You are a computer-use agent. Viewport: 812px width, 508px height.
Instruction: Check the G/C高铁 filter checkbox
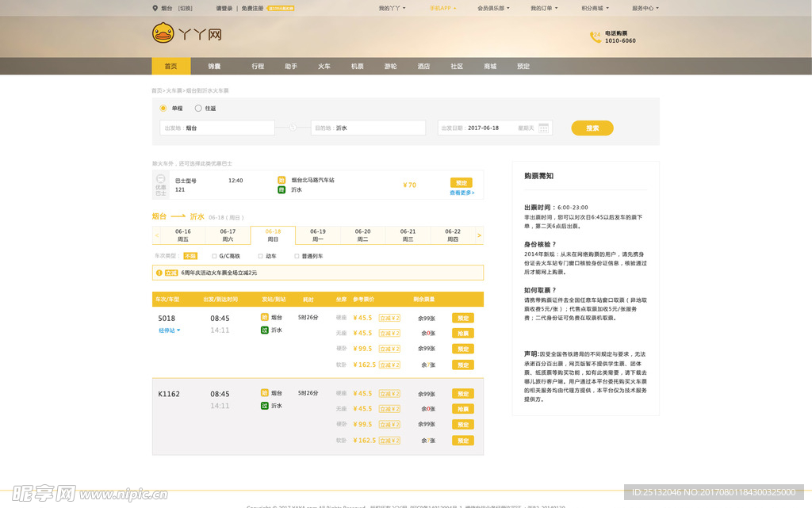point(214,256)
